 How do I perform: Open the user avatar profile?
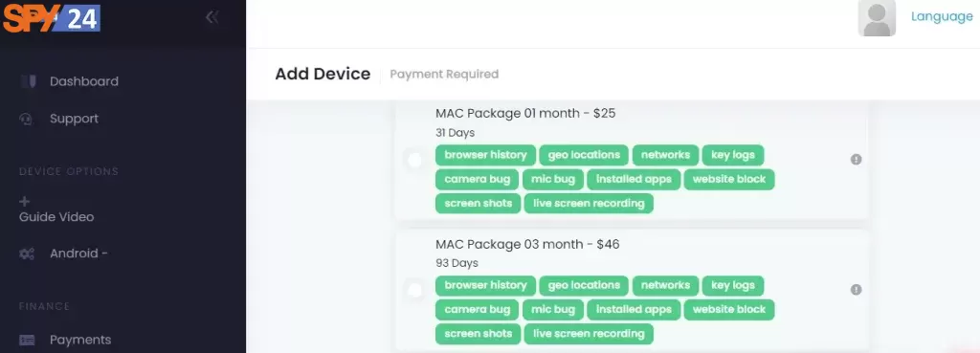[877, 18]
